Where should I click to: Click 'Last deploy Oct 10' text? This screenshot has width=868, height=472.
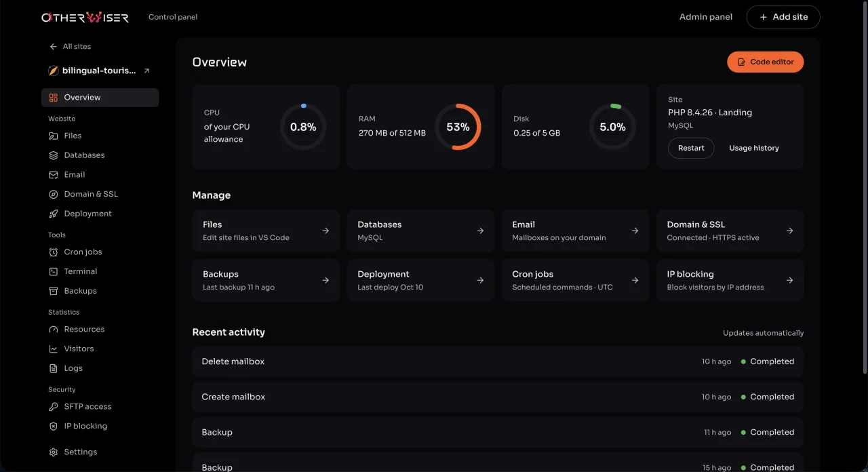coord(390,288)
